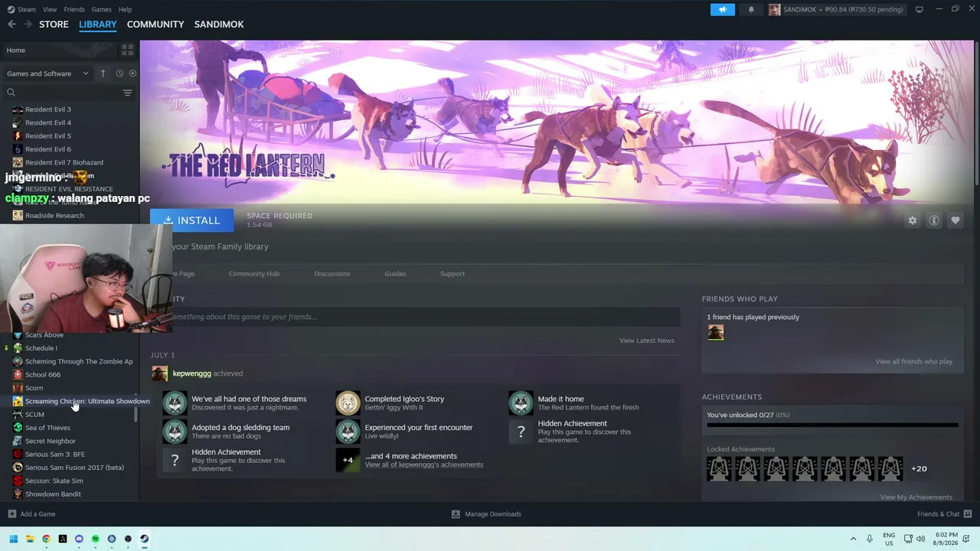The width and height of the screenshot is (980, 551).
Task: Add The Red Lantern to favorites
Action: pyautogui.click(x=955, y=220)
